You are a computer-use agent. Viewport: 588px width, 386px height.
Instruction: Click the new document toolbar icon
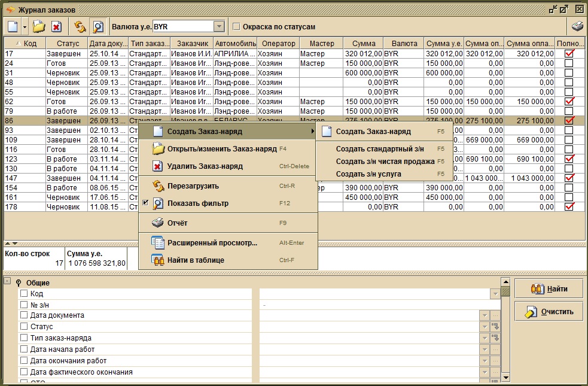13,27
